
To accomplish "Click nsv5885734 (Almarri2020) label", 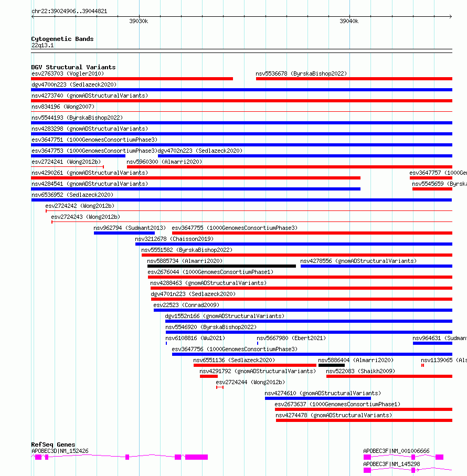I will (x=185, y=261).
